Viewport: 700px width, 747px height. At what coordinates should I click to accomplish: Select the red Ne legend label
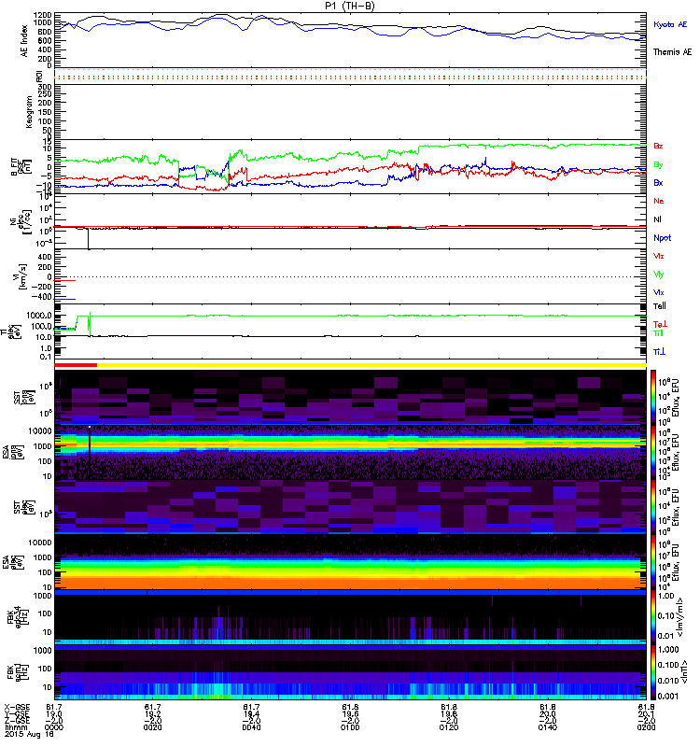point(659,201)
